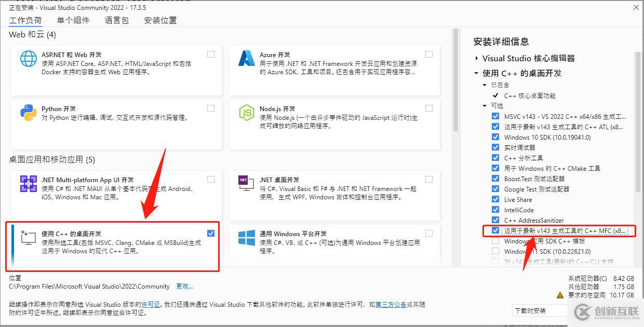Uncheck 用于 Windows 的 C++ CMake 工具
This screenshot has height=327, width=644.
click(x=495, y=168)
